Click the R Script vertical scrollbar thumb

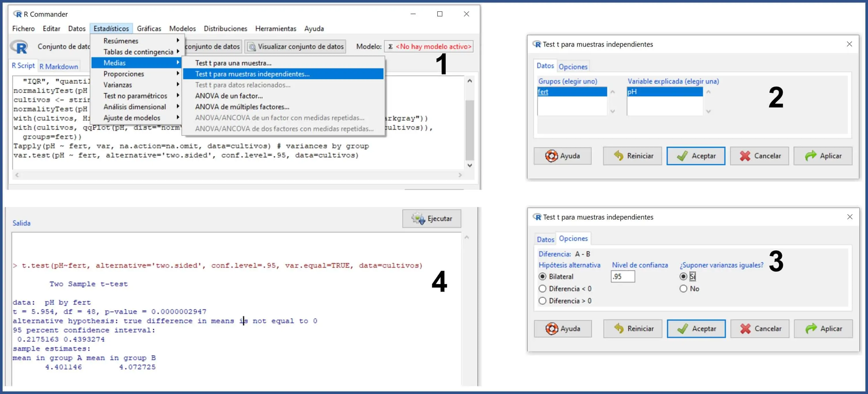469,130
